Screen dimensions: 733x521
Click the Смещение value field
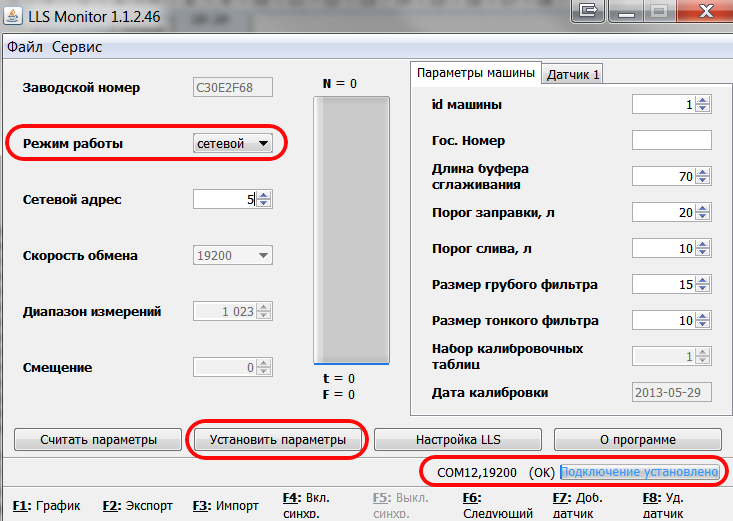[224, 368]
